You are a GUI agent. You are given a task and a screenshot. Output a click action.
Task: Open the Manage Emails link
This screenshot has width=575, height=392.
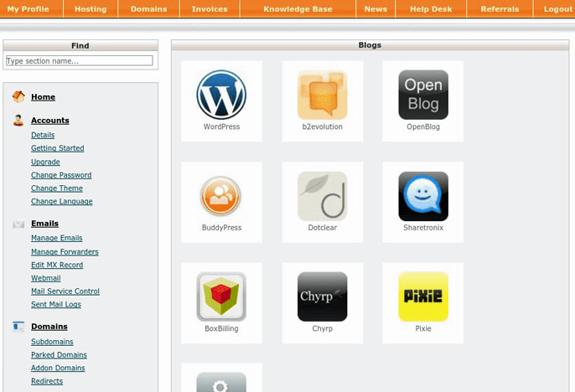tap(57, 238)
